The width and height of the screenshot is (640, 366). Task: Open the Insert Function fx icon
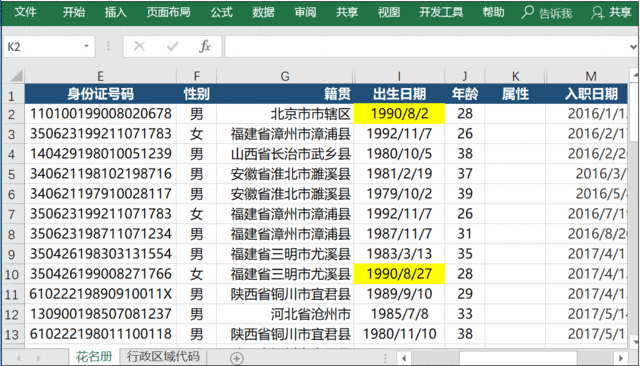[205, 46]
